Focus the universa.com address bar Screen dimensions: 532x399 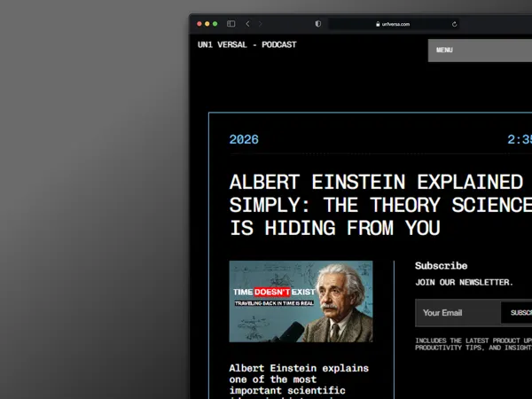(x=394, y=24)
